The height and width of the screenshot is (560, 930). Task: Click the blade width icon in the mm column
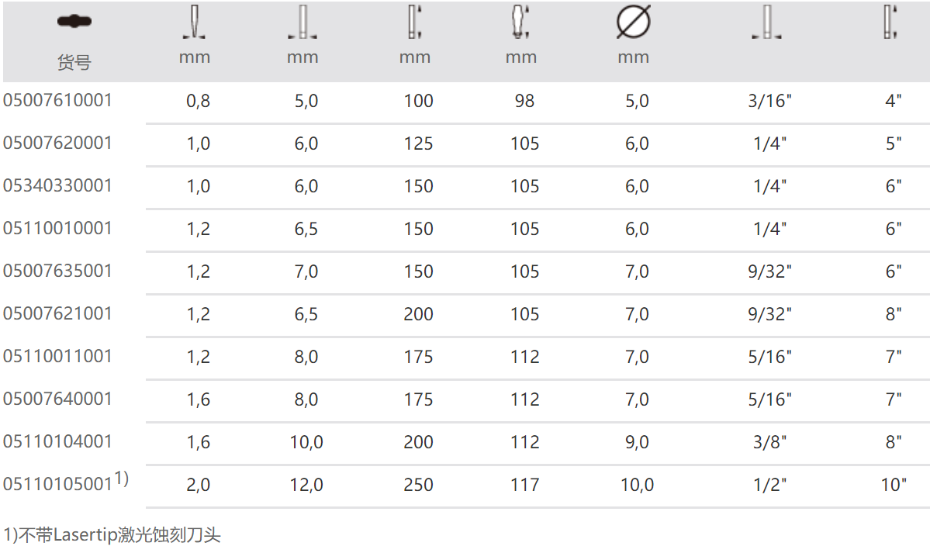tap(303, 22)
